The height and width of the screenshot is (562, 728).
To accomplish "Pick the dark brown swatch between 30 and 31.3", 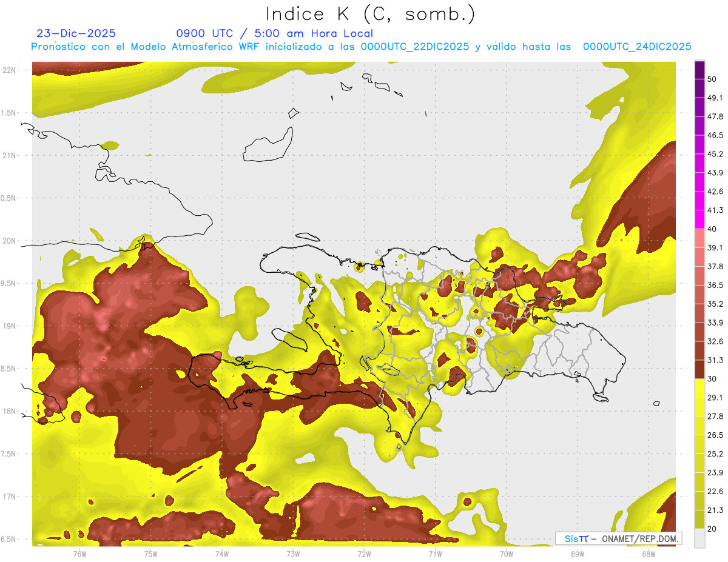I will pyautogui.click(x=700, y=369).
